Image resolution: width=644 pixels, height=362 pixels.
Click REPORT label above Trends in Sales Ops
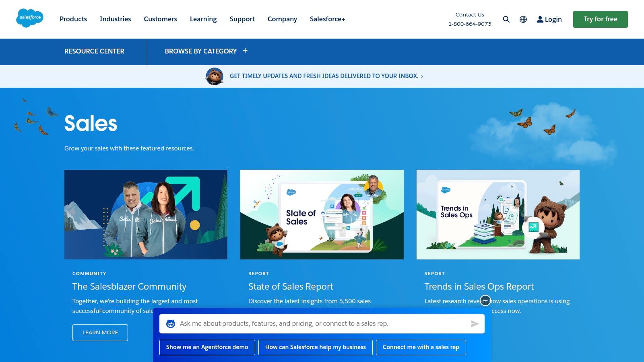[x=435, y=274]
